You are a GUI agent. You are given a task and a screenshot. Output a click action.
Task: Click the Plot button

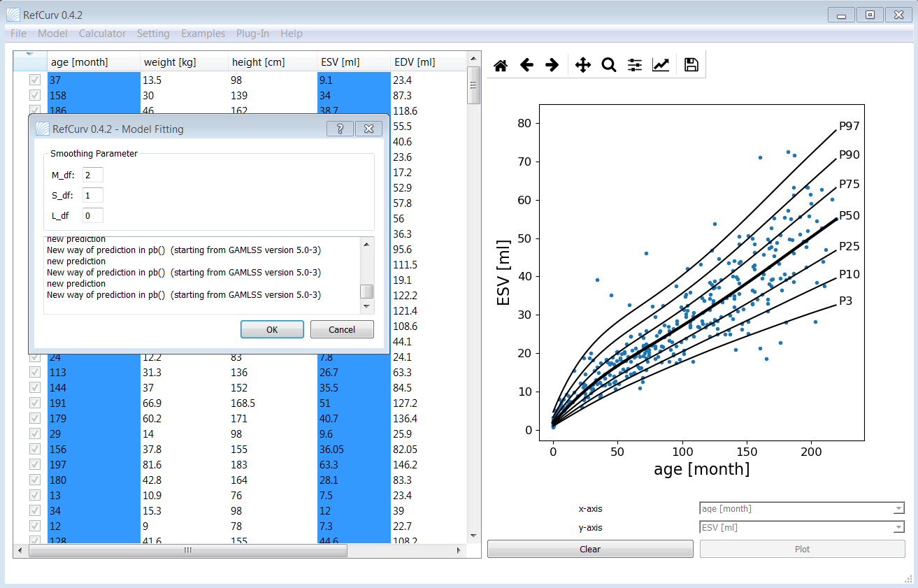coord(802,549)
